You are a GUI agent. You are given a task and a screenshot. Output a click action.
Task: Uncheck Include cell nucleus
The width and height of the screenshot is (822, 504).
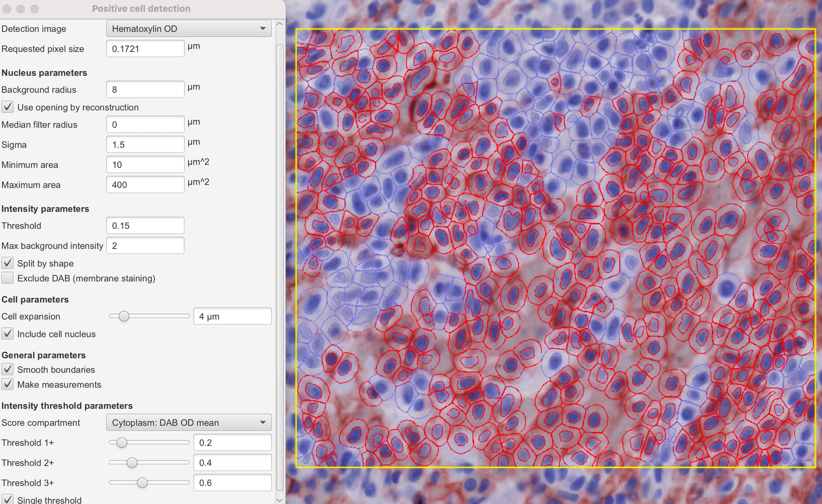pos(7,334)
